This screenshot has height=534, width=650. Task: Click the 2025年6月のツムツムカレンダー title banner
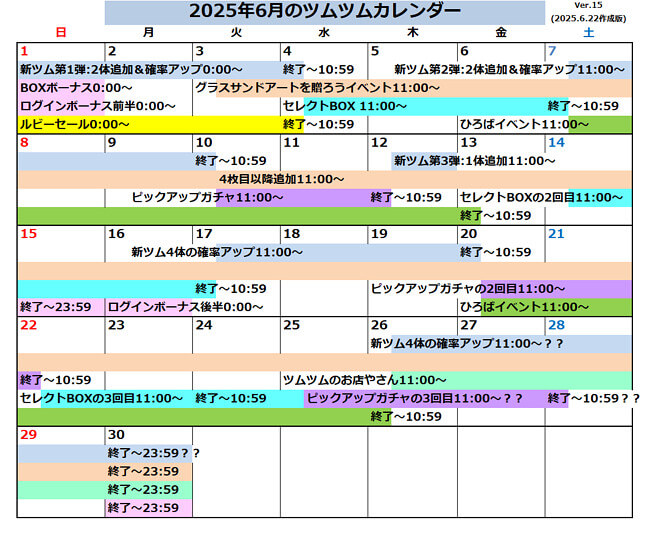click(x=324, y=12)
